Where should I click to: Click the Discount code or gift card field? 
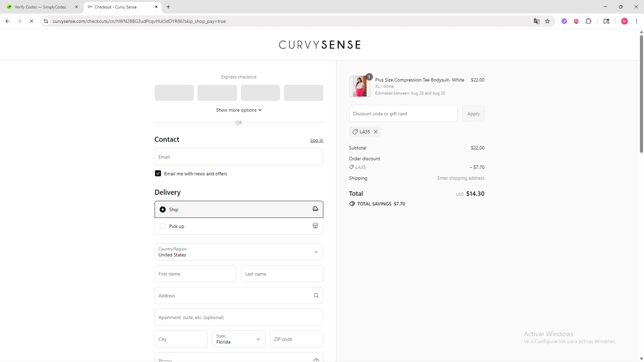[x=404, y=114]
